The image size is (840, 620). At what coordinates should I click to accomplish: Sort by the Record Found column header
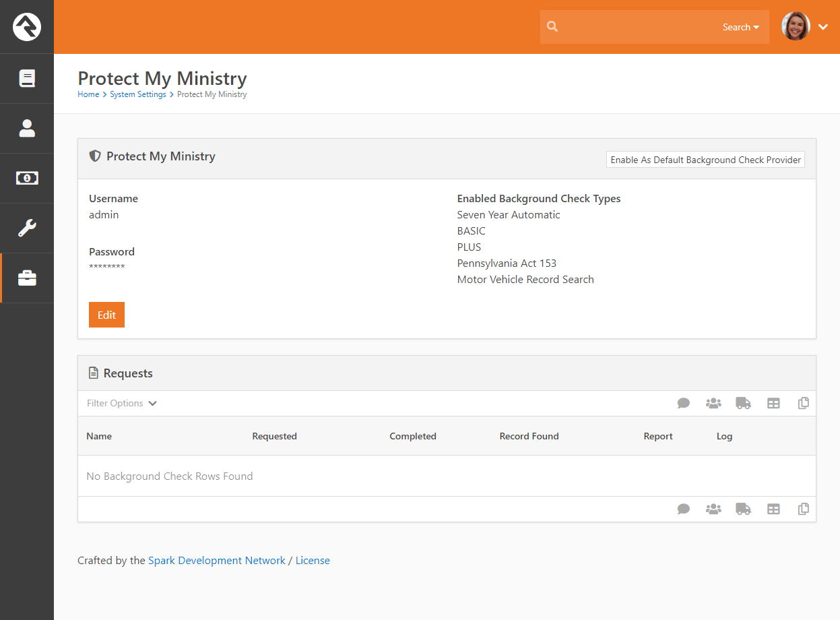coord(529,436)
